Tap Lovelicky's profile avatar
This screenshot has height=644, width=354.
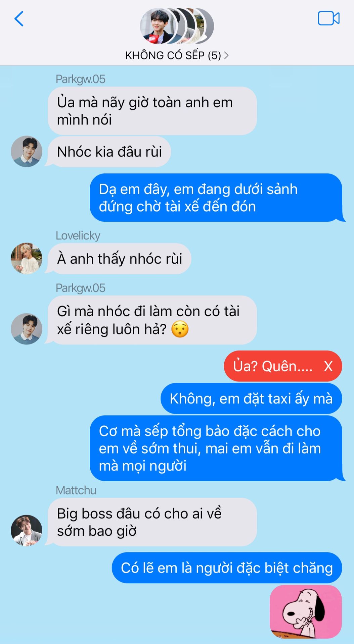coord(27,258)
